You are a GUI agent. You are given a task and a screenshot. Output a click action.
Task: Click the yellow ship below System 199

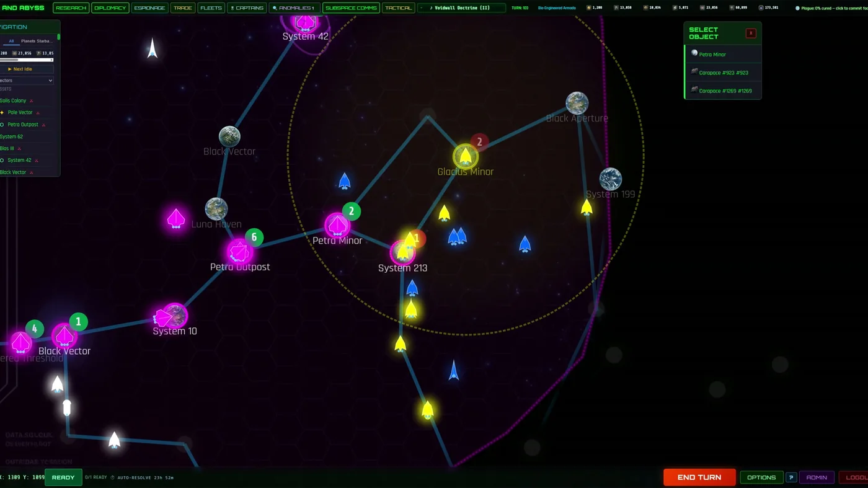[587, 207]
